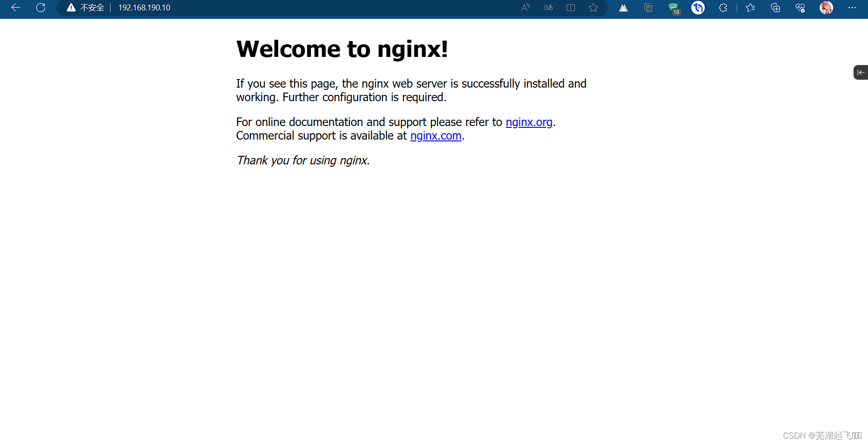Click the 'Welcome to nginx!' heading
This screenshot has width=868, height=444.
pos(342,49)
